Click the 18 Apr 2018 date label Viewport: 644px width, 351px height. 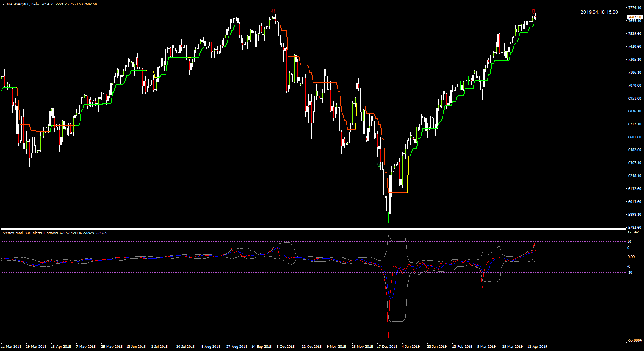(61, 347)
